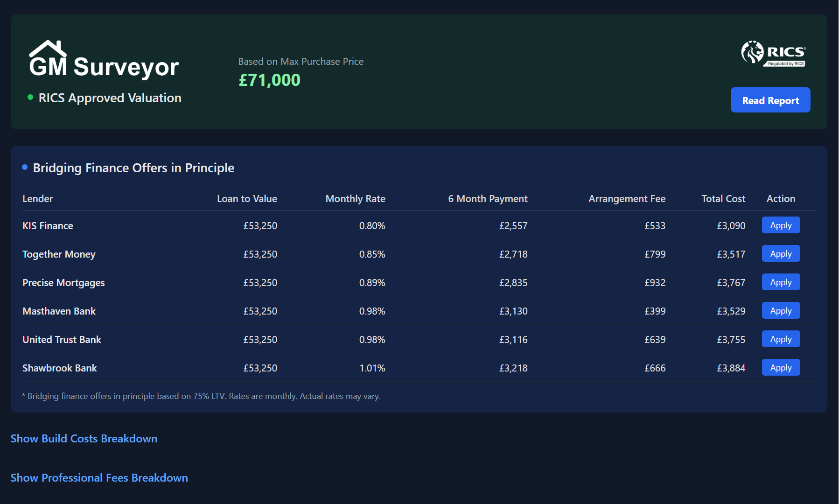Apply for the Masthaven Bank offer

click(x=781, y=310)
